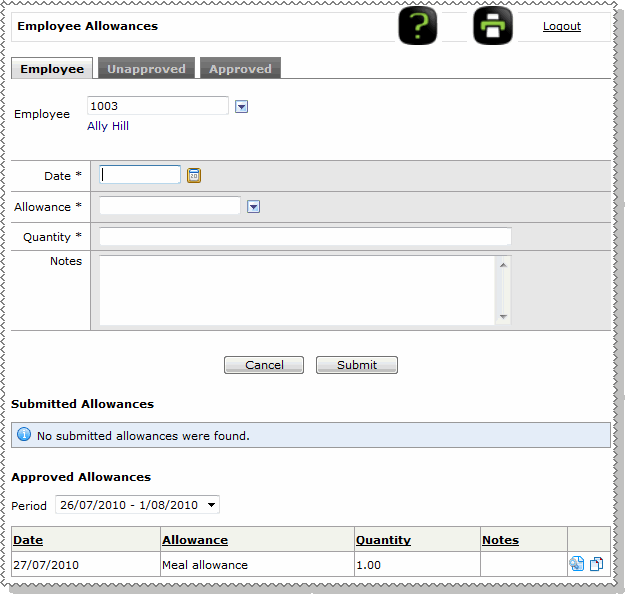The image size is (634, 603).
Task: Click the Logout link
Action: coord(561,26)
